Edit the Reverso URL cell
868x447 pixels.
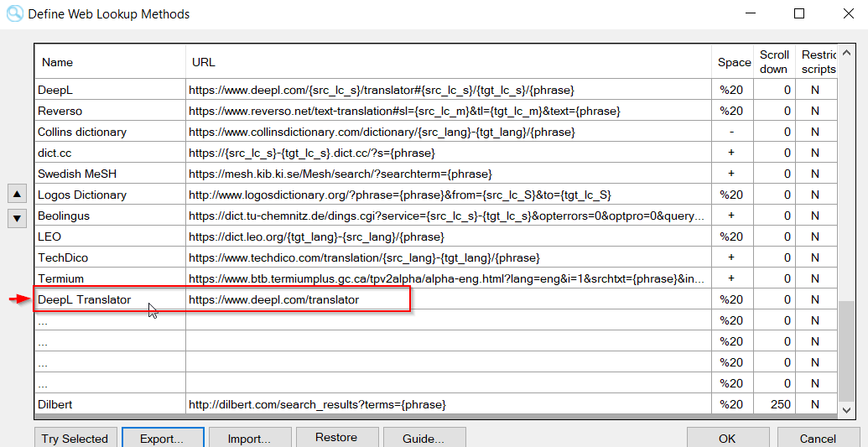(449, 111)
